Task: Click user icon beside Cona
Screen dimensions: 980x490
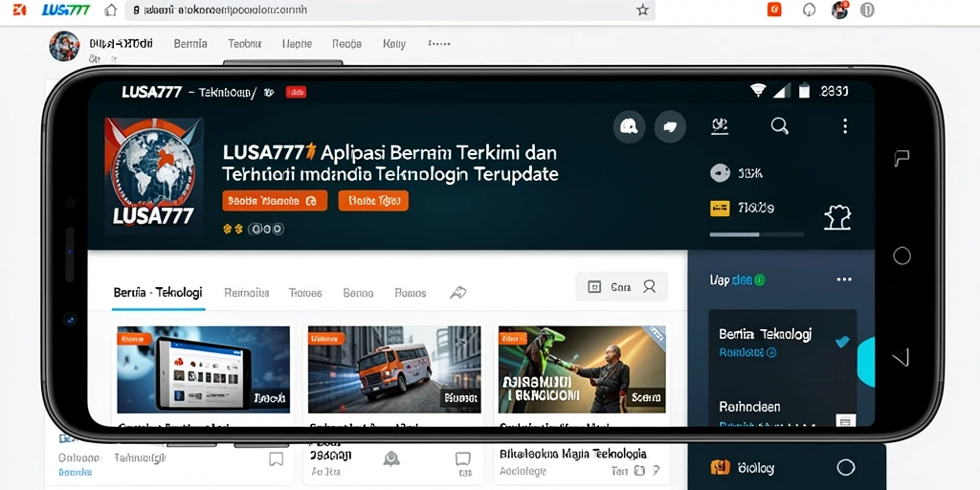Action: pos(650,287)
